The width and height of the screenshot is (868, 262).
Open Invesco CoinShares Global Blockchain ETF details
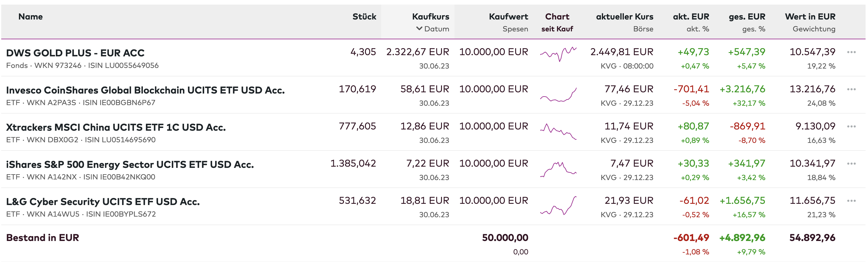pyautogui.click(x=145, y=90)
